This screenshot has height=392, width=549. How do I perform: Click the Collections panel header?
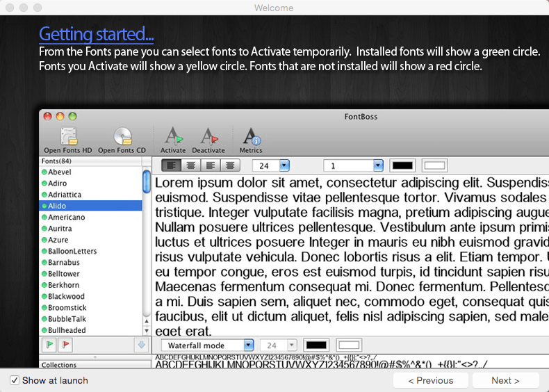95,365
